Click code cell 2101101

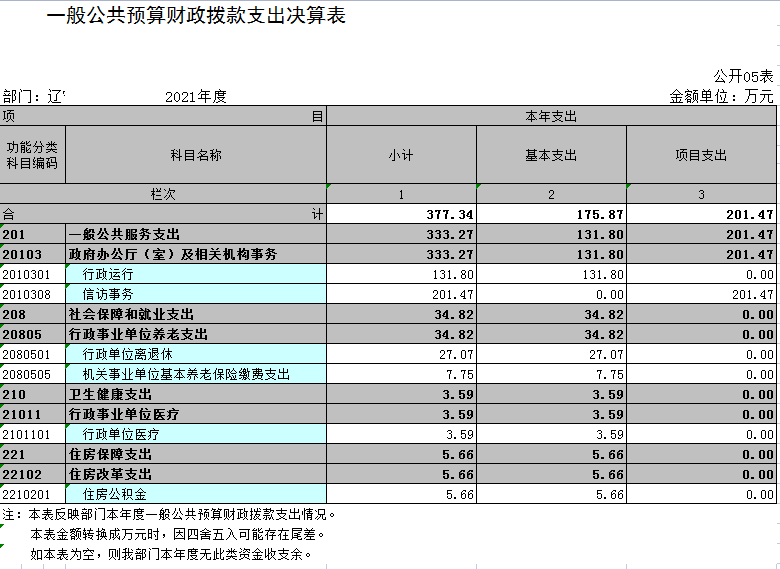(32, 434)
